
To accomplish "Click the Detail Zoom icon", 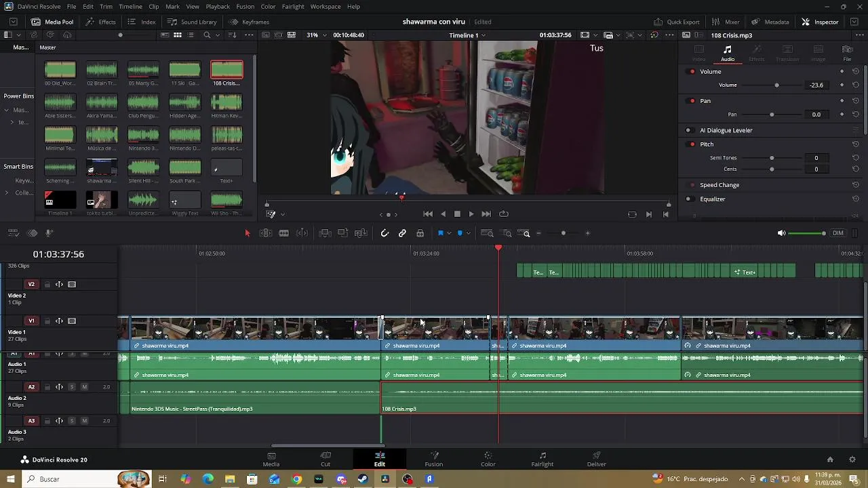I will (x=507, y=233).
